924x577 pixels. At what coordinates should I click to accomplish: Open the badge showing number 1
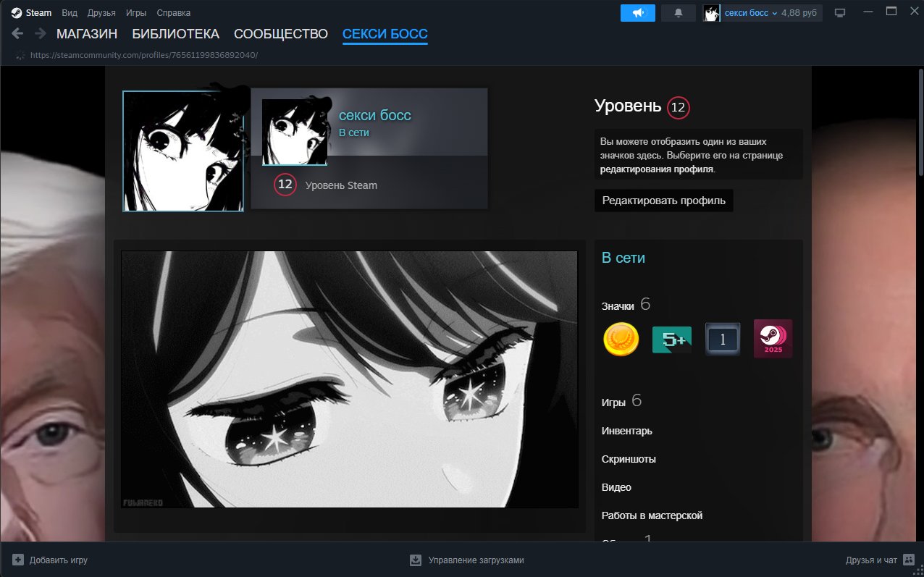(723, 339)
